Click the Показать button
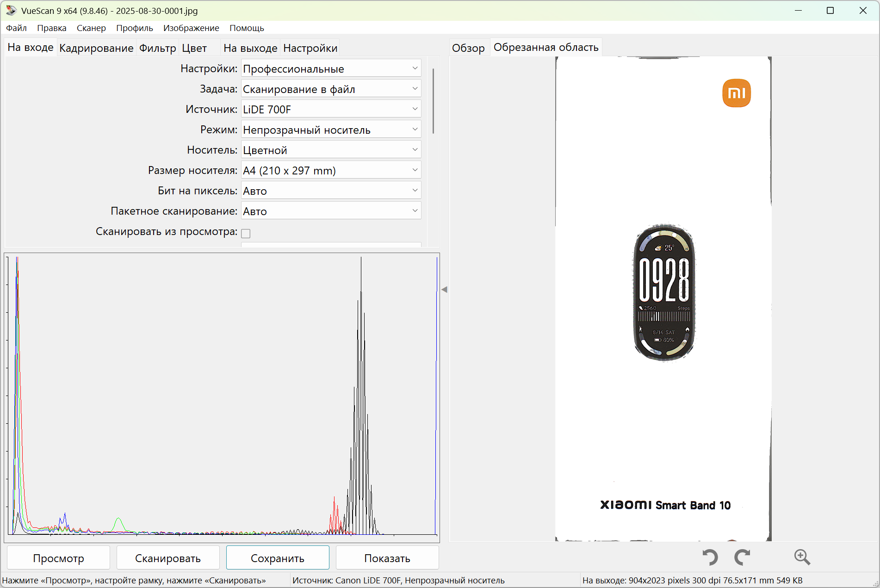880x588 pixels. point(387,558)
